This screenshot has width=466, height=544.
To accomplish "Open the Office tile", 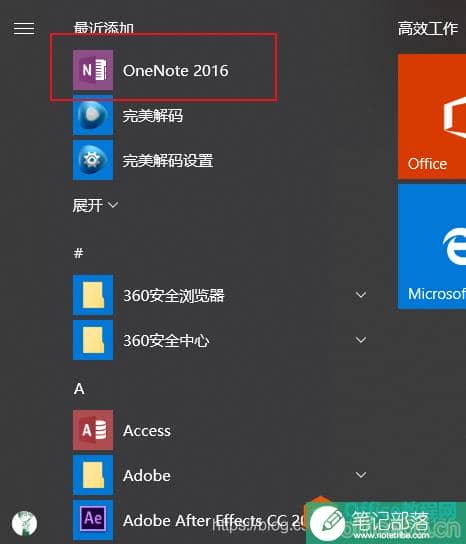I will 432,117.
